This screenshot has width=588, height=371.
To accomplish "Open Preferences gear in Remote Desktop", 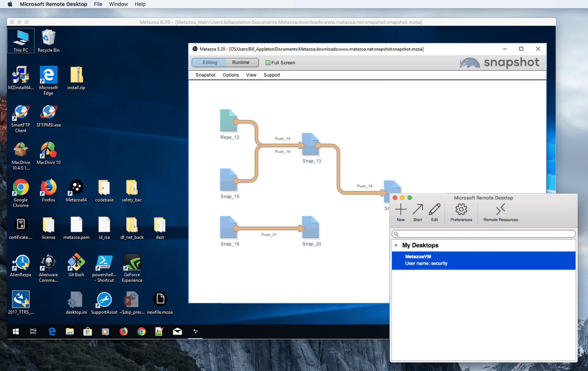I will 461,213.
